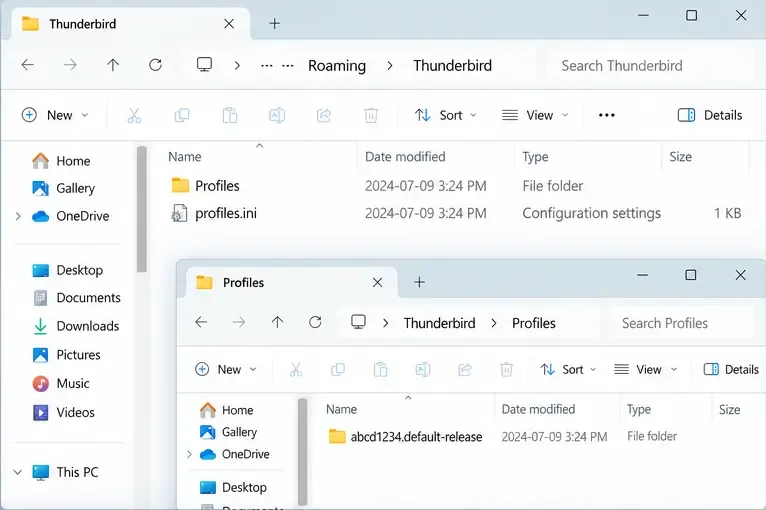Refresh the Thunderbird window
This screenshot has width=766, height=510.
click(x=155, y=65)
